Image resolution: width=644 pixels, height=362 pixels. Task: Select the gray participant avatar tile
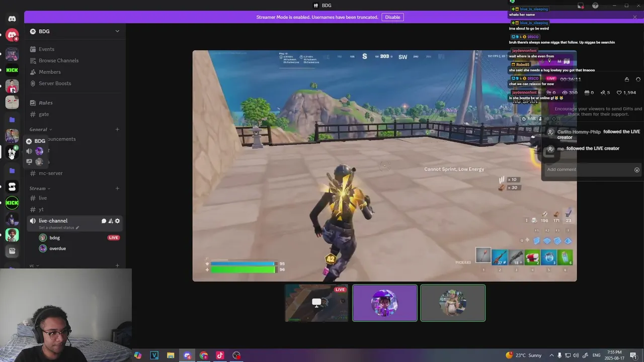(453, 303)
